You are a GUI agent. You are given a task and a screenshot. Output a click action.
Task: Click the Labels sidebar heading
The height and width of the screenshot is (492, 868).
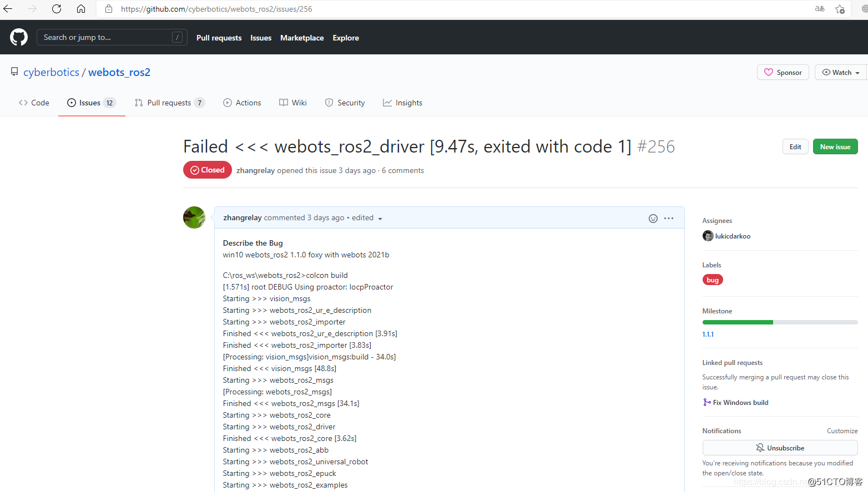pos(711,265)
